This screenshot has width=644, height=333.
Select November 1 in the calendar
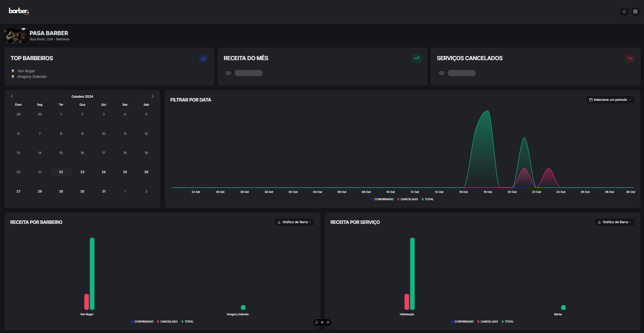pyautogui.click(x=125, y=192)
